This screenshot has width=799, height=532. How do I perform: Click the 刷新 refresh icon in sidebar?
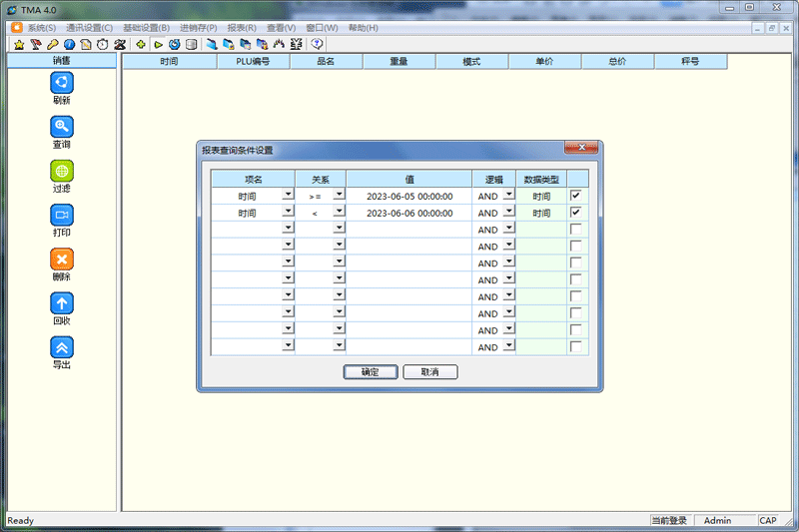tap(62, 83)
